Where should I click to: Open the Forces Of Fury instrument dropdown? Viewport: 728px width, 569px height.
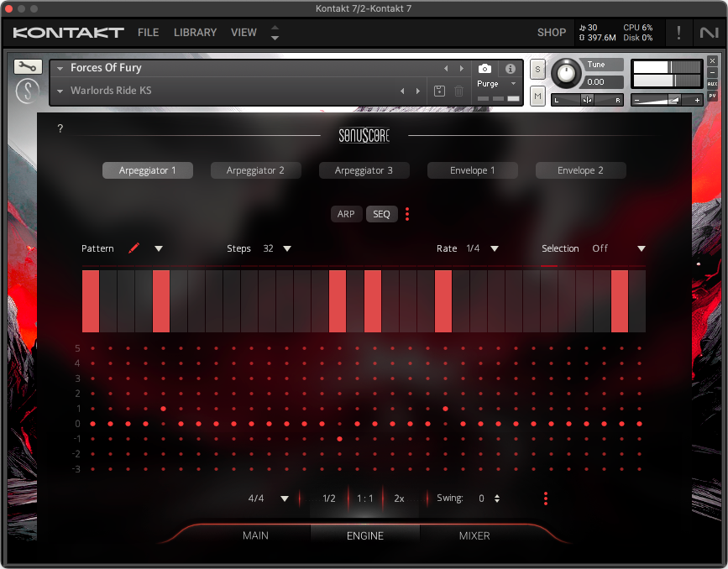tap(60, 68)
